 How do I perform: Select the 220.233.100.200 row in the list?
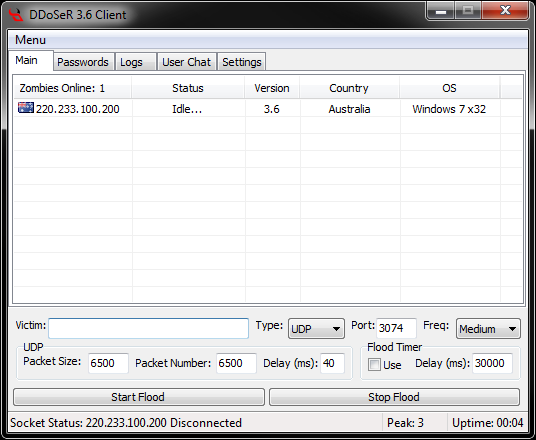pyautogui.click(x=268, y=109)
